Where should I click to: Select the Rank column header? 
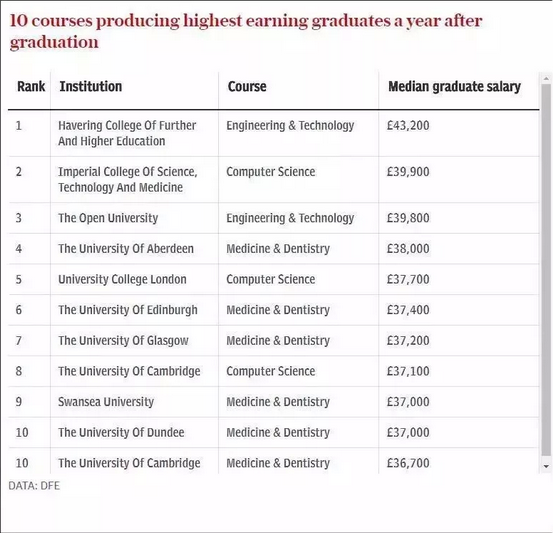click(x=31, y=86)
